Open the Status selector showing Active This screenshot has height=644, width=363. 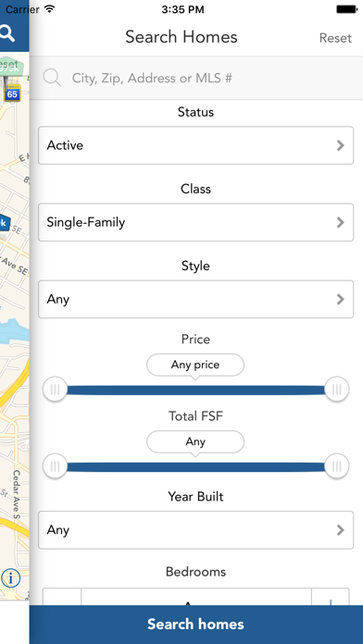pos(195,145)
